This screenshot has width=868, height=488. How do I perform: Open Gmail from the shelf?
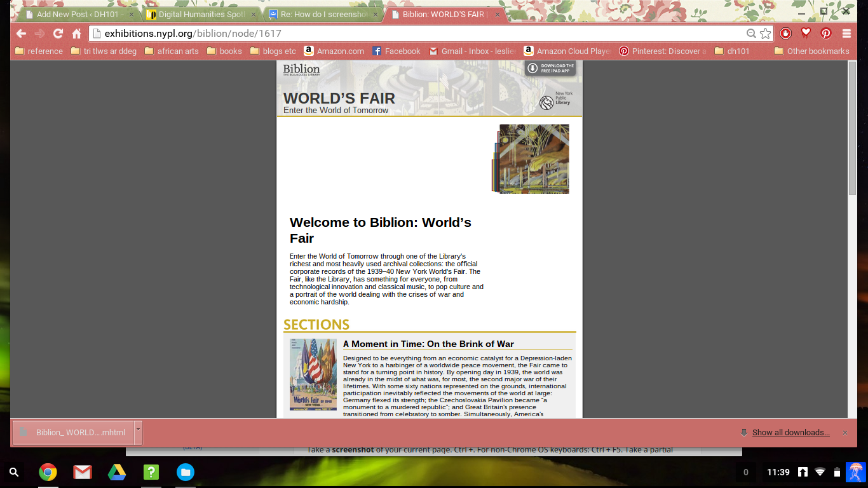tap(82, 472)
